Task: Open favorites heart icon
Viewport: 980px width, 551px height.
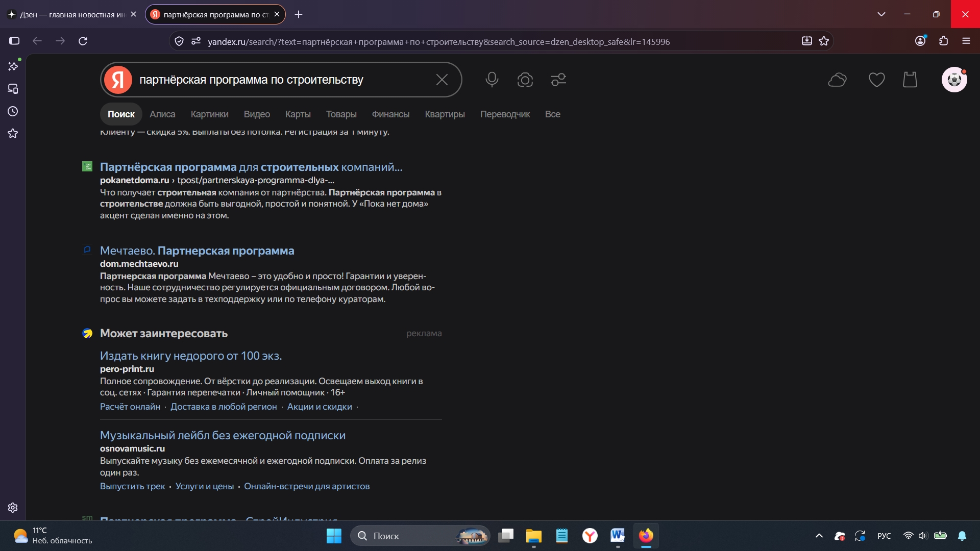Action: point(877,80)
